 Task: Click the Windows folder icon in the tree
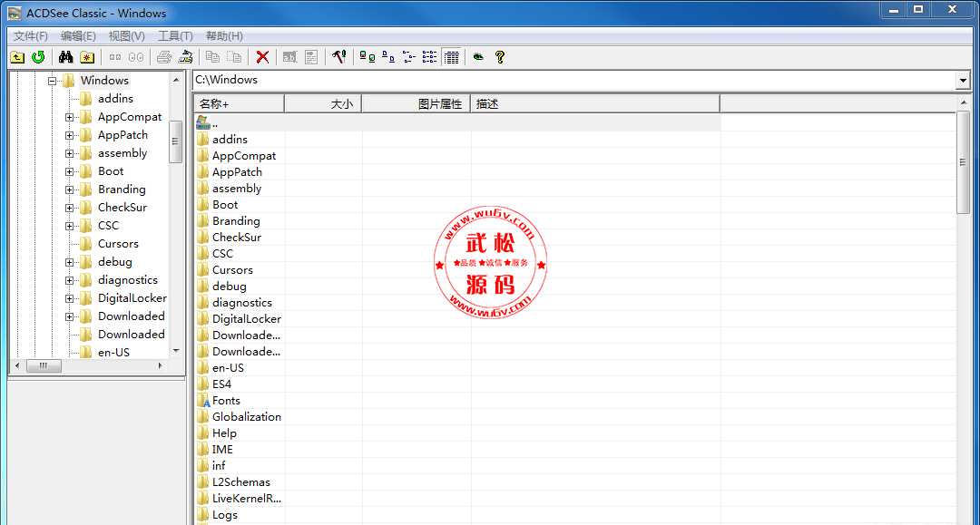tap(69, 80)
